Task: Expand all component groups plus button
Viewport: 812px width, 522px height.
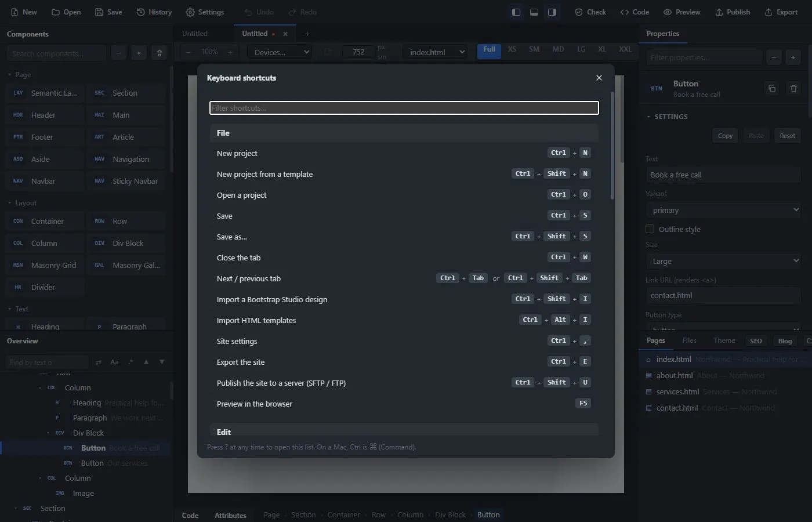Action: pos(139,53)
